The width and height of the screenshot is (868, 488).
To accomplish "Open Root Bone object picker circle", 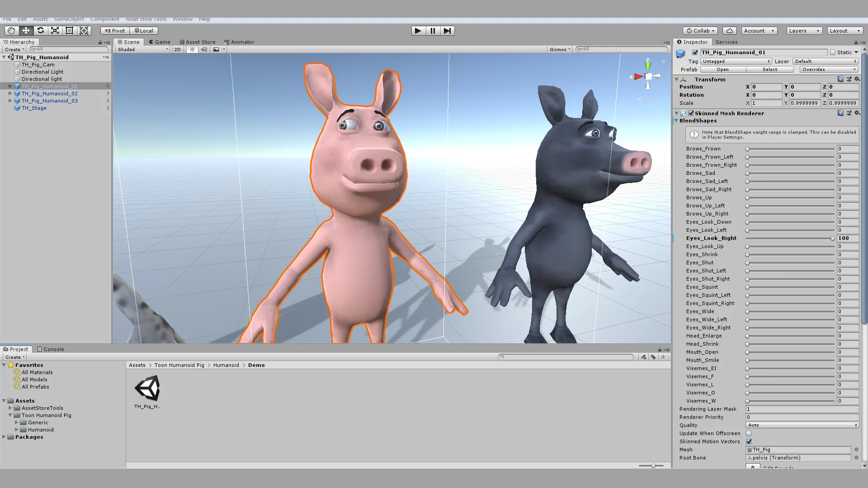I will 856,458.
